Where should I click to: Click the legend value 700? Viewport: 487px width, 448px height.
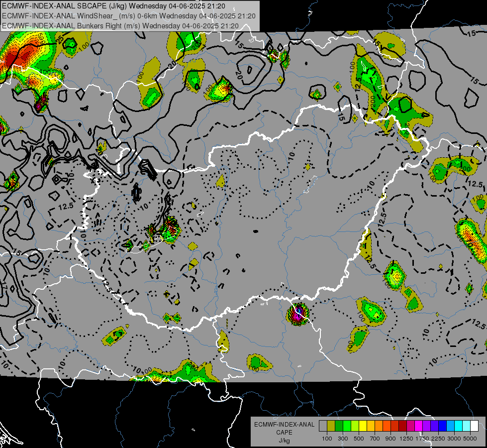click(375, 439)
